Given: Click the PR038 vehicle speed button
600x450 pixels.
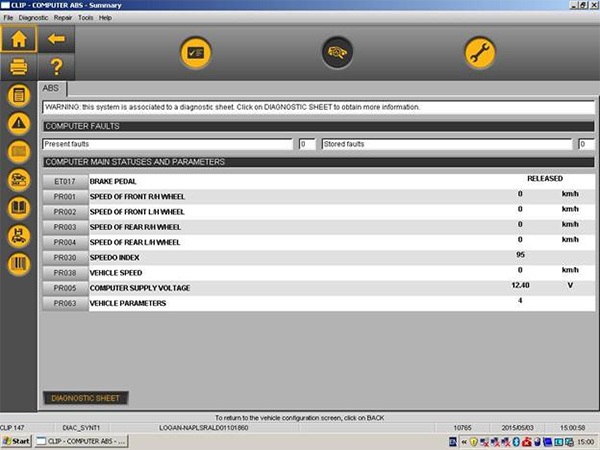Looking at the screenshot, I should [65, 272].
